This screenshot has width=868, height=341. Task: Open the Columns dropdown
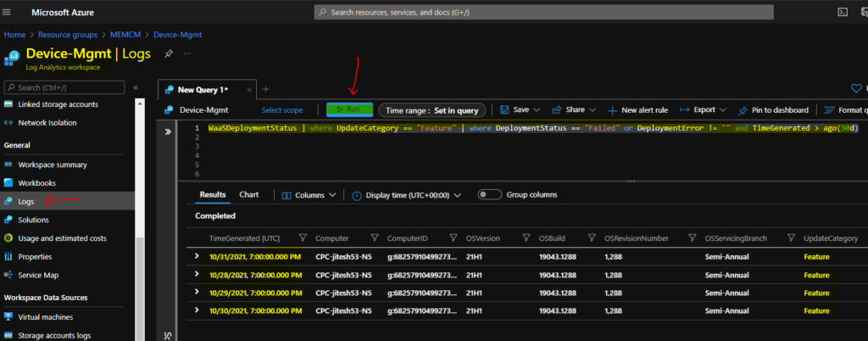pyautogui.click(x=309, y=195)
